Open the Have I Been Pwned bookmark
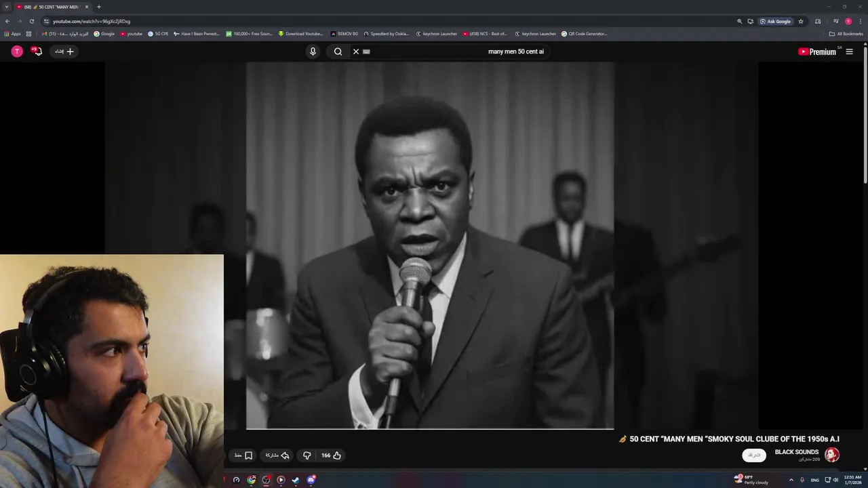Image resolution: width=868 pixels, height=488 pixels. tap(197, 33)
